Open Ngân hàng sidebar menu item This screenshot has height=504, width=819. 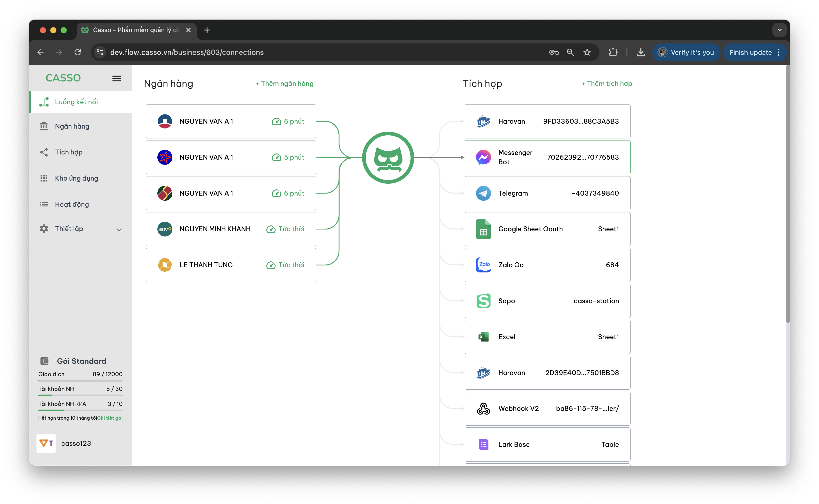coord(81,126)
